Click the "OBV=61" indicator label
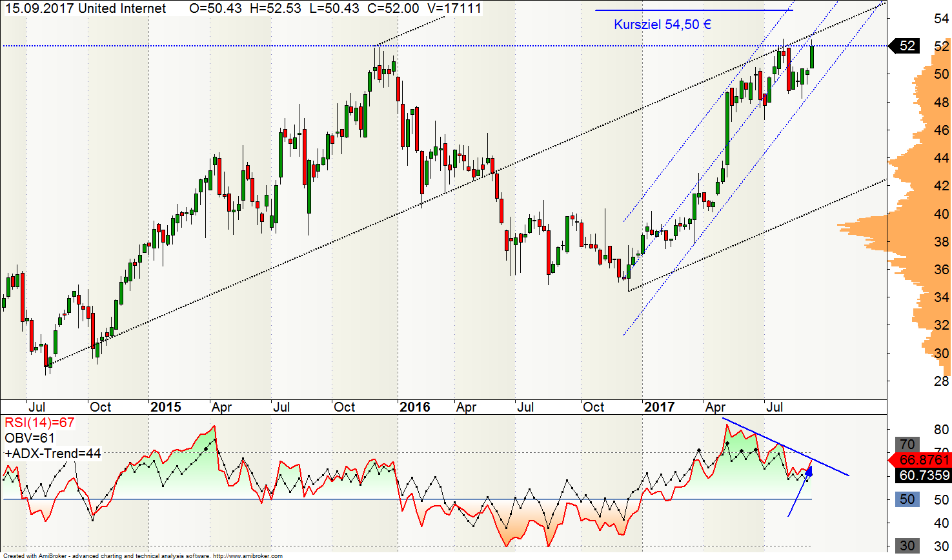 coord(30,438)
